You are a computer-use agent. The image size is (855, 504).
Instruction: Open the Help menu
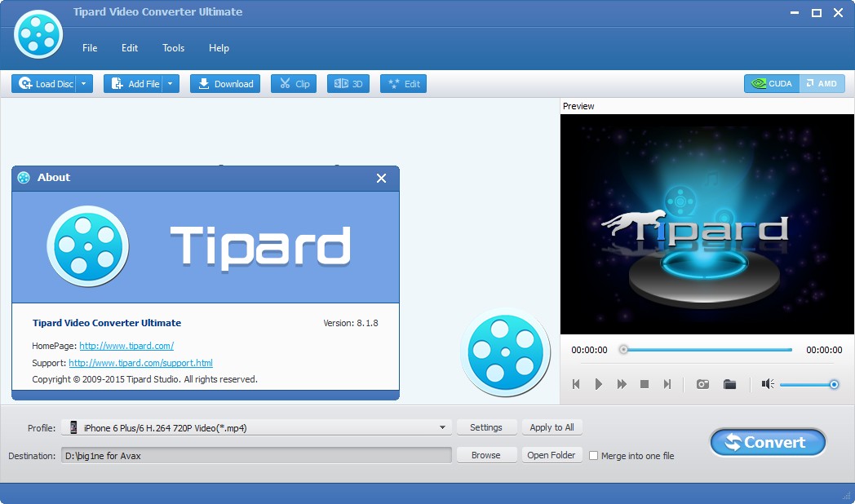pos(219,48)
